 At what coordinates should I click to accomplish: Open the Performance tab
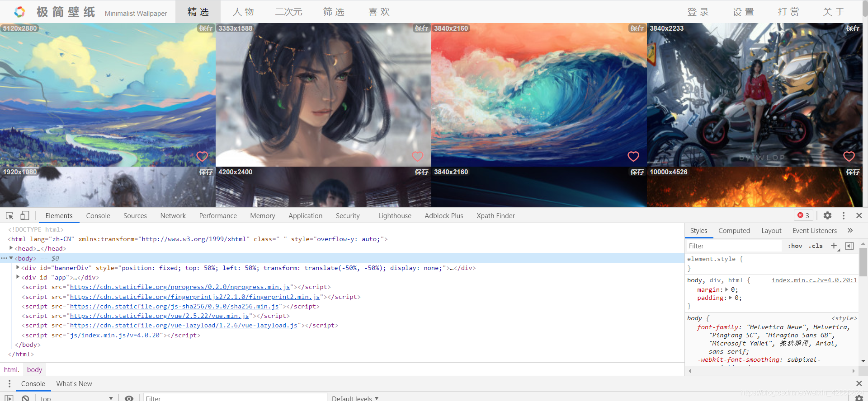(218, 215)
